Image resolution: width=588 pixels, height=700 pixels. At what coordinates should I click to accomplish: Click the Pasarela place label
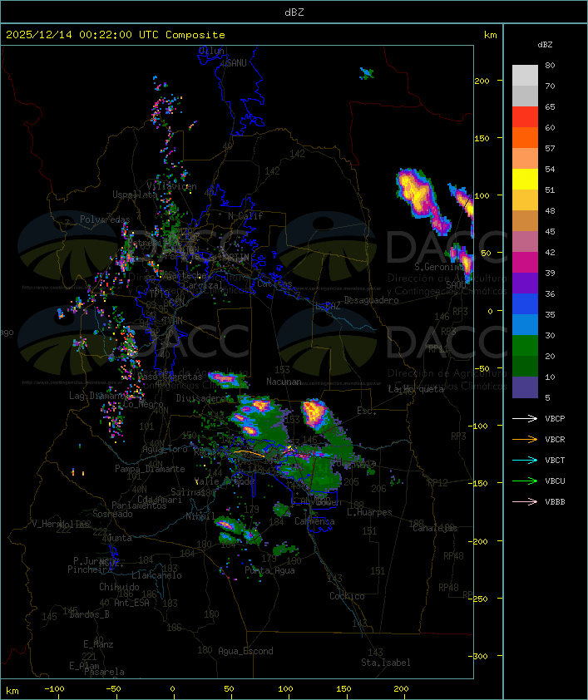(x=104, y=672)
